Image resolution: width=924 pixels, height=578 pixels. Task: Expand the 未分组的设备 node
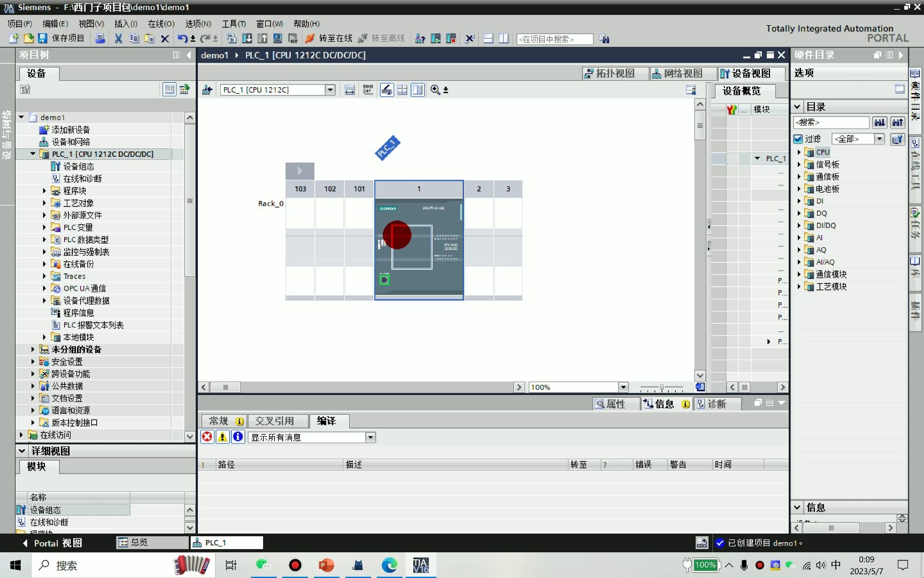[33, 349]
